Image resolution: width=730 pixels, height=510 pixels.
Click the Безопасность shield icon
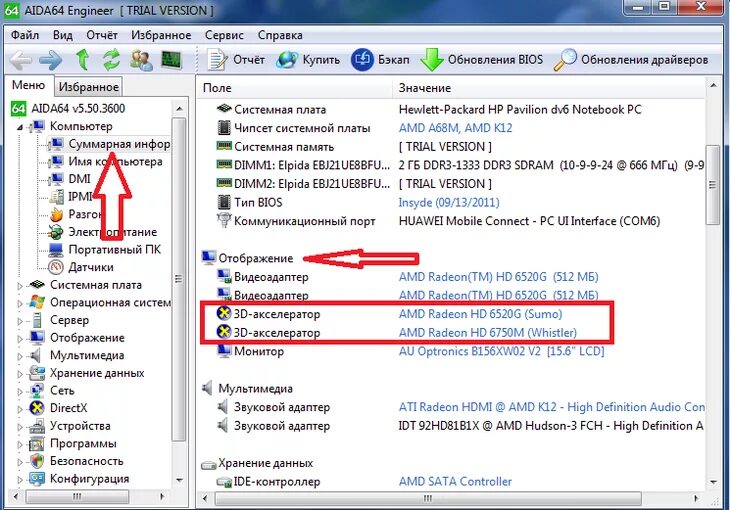click(x=36, y=461)
